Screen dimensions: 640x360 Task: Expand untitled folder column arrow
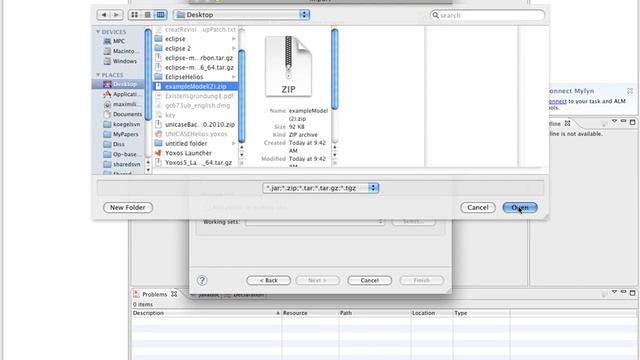233,144
